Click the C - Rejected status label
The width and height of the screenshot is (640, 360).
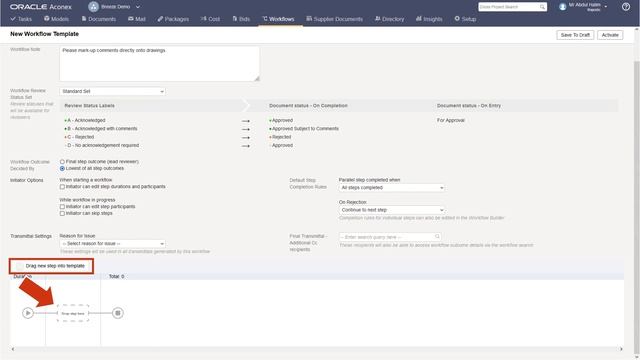click(x=80, y=137)
